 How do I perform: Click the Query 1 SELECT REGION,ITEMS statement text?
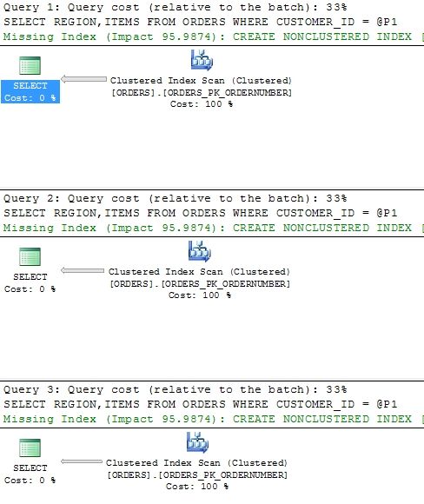[x=200, y=23]
